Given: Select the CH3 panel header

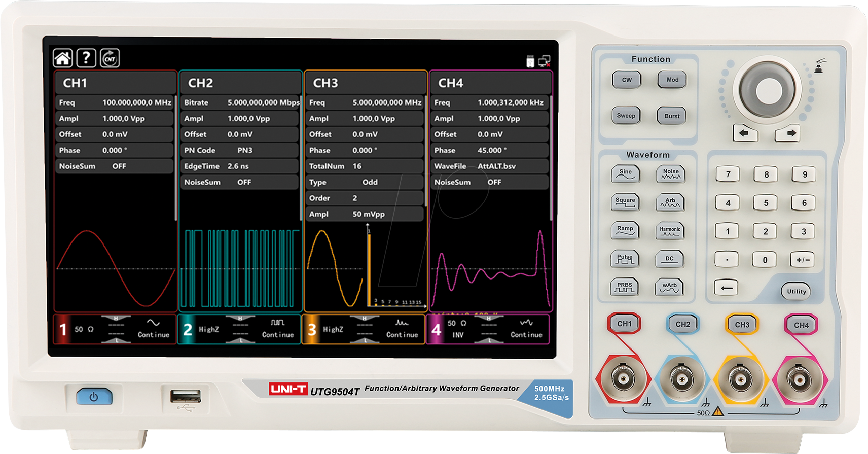Looking at the screenshot, I should [366, 83].
